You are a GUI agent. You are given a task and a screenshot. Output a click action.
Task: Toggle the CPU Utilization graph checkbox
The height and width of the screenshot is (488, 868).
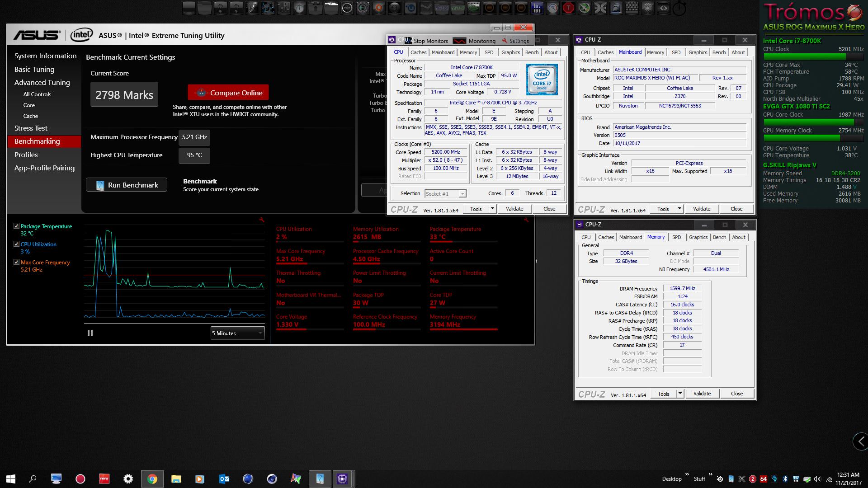pyautogui.click(x=17, y=244)
